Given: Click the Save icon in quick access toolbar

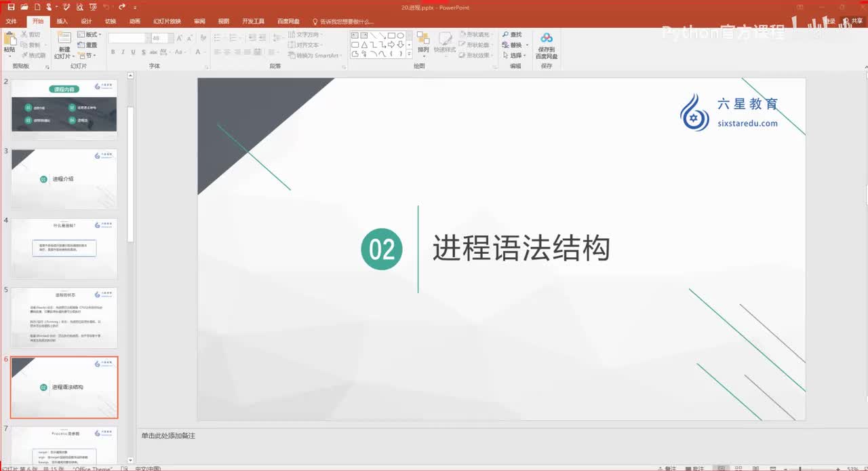Looking at the screenshot, I should click(x=11, y=7).
